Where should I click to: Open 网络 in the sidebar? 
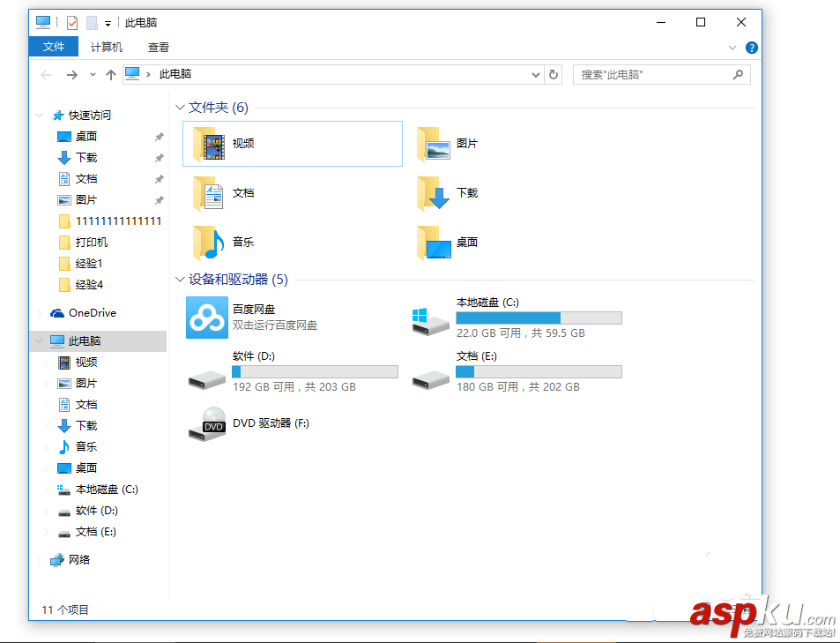click(x=78, y=559)
